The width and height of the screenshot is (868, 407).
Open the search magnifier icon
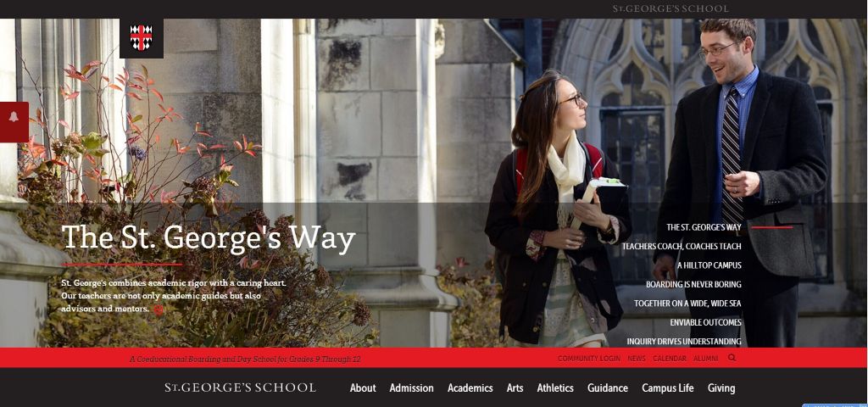tap(732, 358)
